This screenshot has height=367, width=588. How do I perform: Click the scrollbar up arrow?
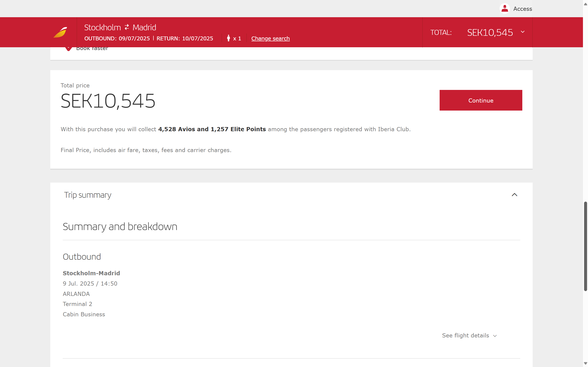pos(585,4)
